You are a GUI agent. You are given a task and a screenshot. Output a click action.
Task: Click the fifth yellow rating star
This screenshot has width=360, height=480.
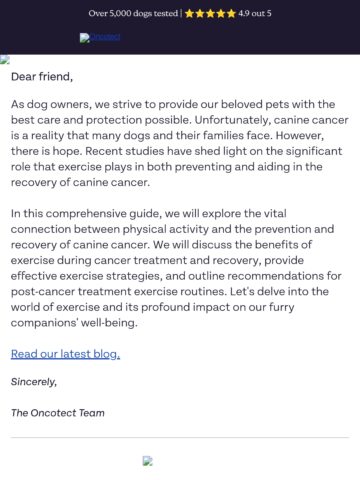[231, 14]
